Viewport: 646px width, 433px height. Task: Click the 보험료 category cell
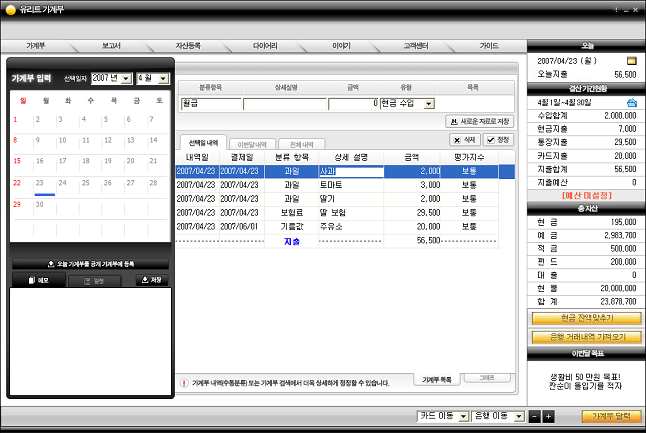[x=292, y=213]
